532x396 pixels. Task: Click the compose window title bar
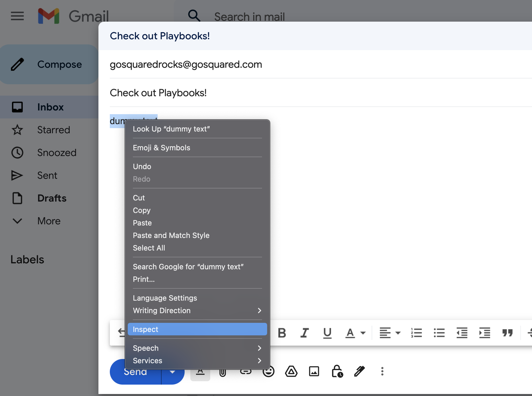[315, 36]
